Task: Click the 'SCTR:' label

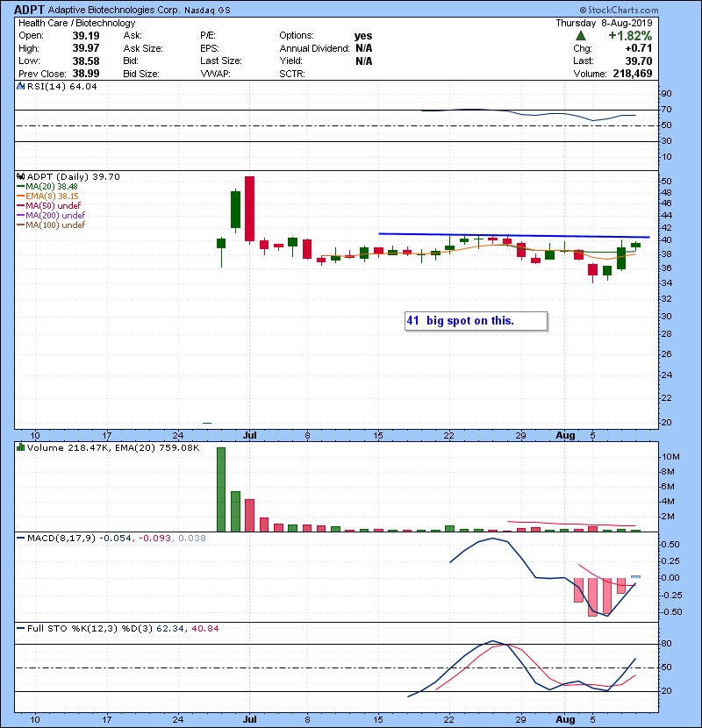Action: coord(291,74)
